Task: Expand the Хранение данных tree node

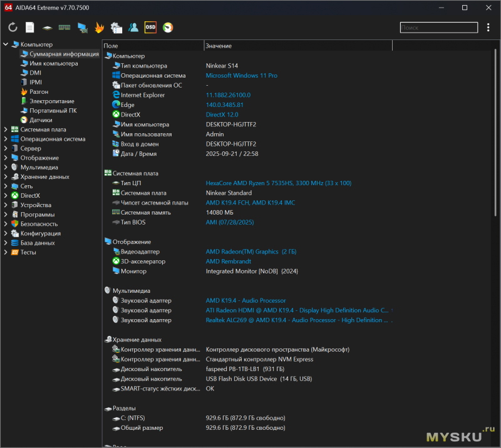Action: [x=6, y=177]
